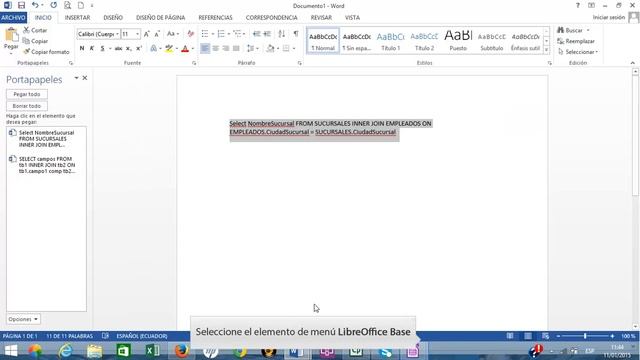Adjust the zoom slider handle

point(585,336)
